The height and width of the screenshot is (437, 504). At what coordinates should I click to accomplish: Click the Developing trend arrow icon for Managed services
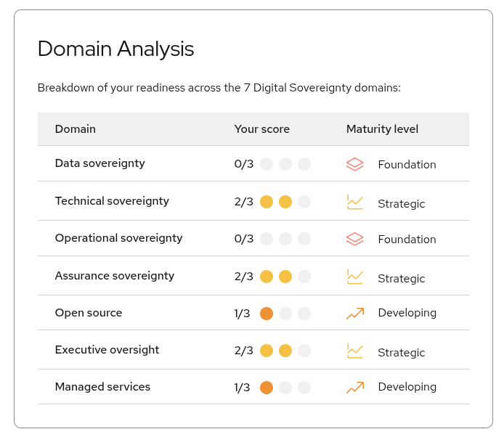[x=354, y=388]
